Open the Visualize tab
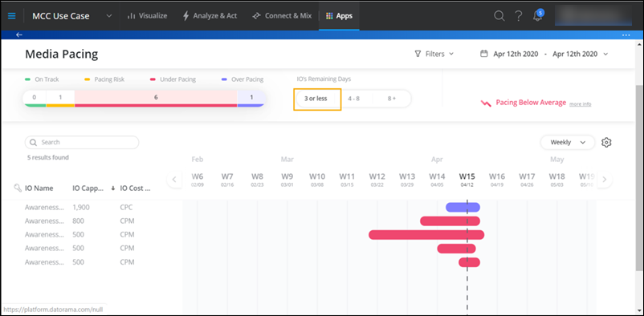This screenshot has height=316, width=644. click(x=147, y=16)
